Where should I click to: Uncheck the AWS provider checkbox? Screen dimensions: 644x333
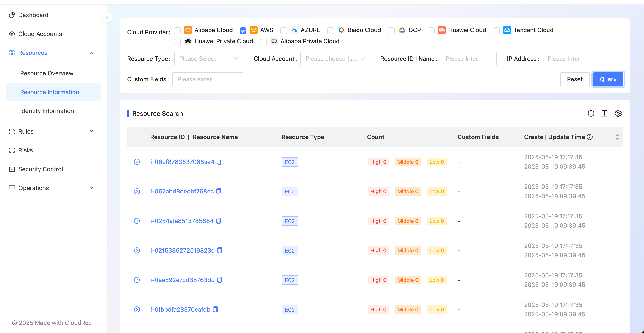(x=243, y=31)
